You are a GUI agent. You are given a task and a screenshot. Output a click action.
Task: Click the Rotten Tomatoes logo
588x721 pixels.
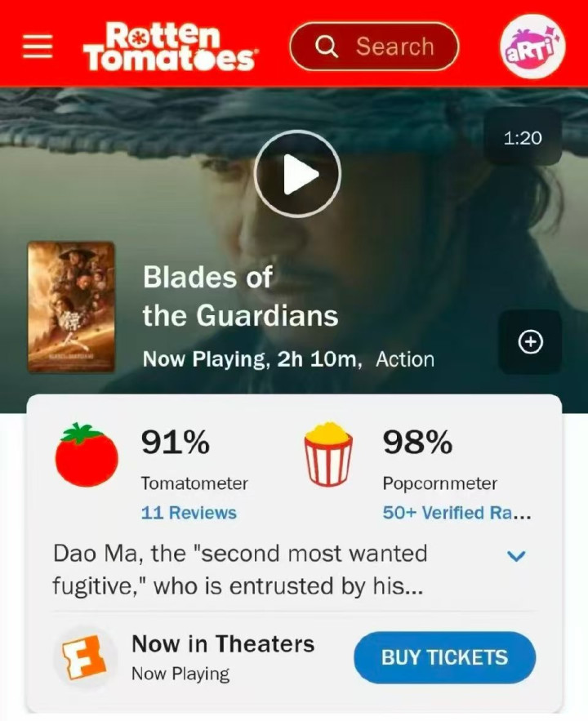coord(169,47)
